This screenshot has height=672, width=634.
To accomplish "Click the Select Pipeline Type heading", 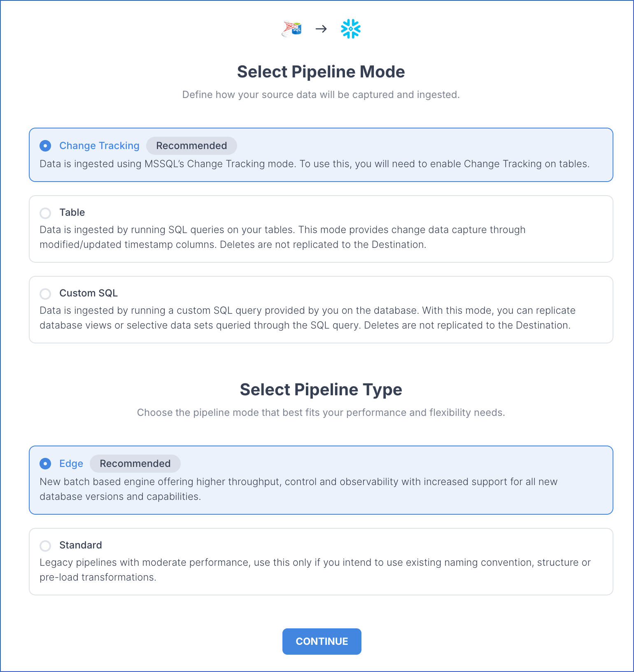I will [x=321, y=390].
